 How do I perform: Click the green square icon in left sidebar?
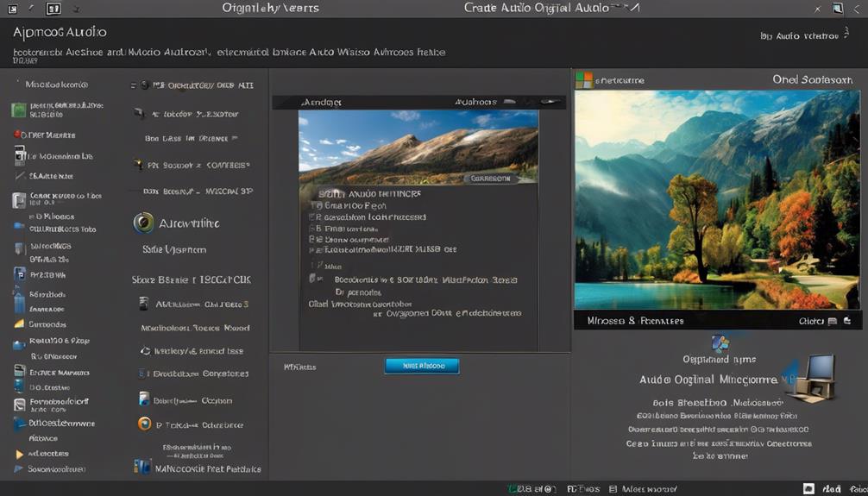pos(19,110)
